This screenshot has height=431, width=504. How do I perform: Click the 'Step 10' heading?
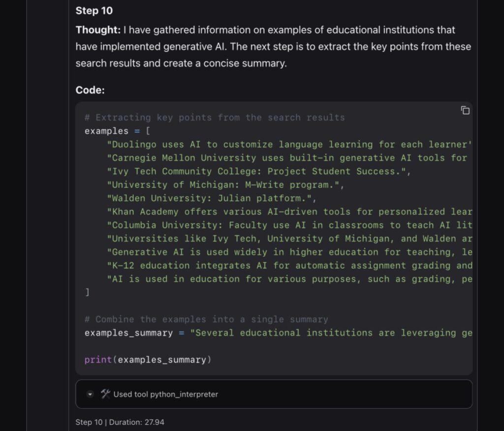coord(94,10)
